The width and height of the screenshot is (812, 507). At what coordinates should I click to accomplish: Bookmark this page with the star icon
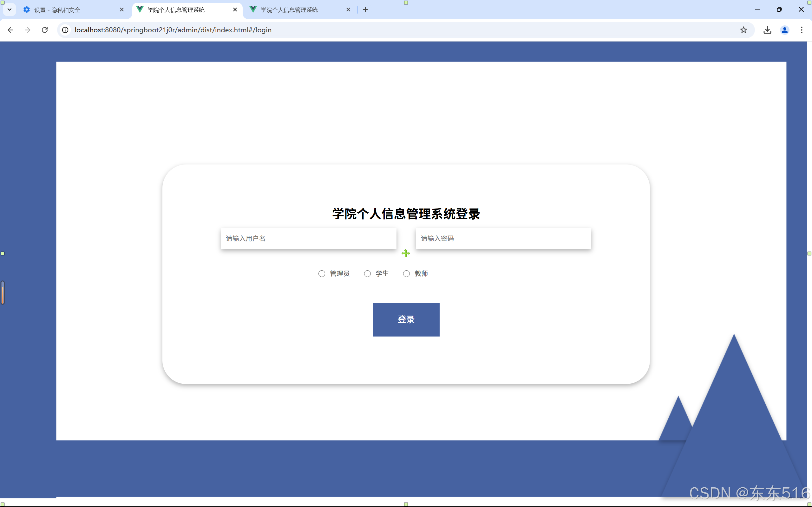coord(743,30)
